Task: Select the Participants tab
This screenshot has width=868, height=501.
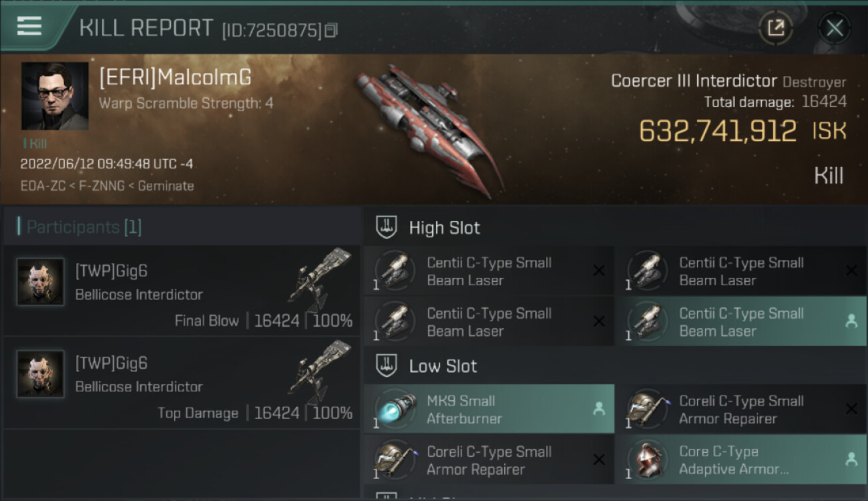Action: coord(83,227)
